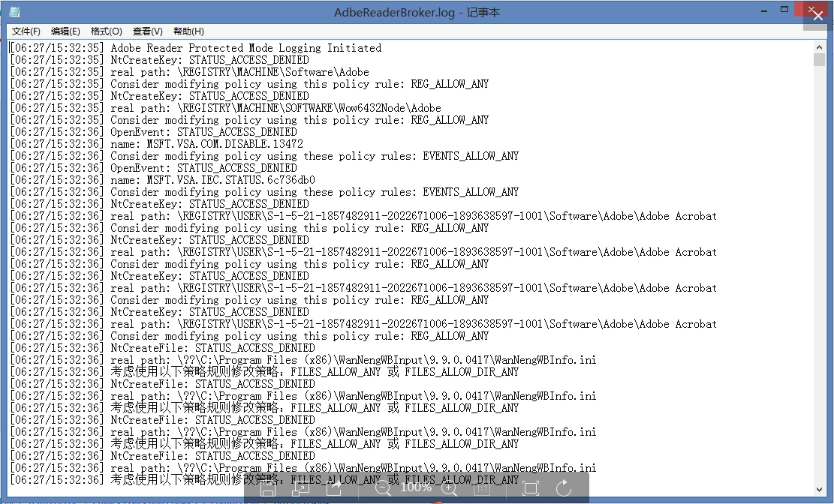Viewport: 834px width, 504px height.
Task: Close the viewer using the white X overlay
Action: coord(817,16)
